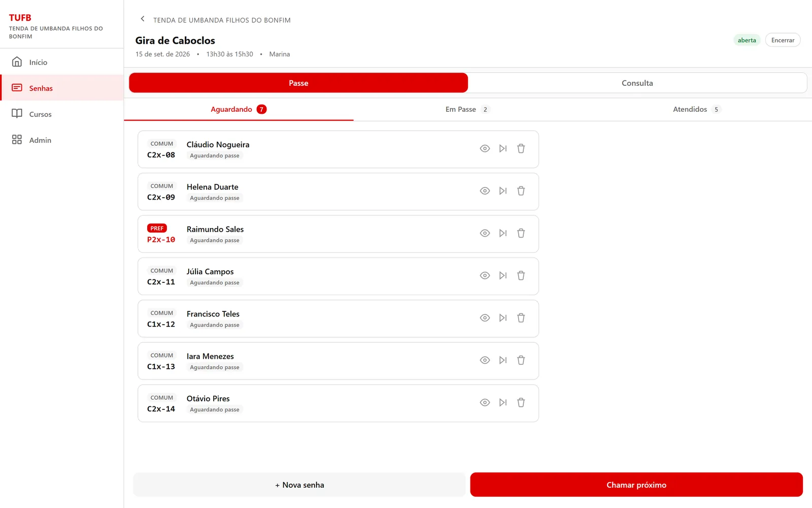
Task: Call Raimundo Sales preferential ticket
Action: click(503, 233)
